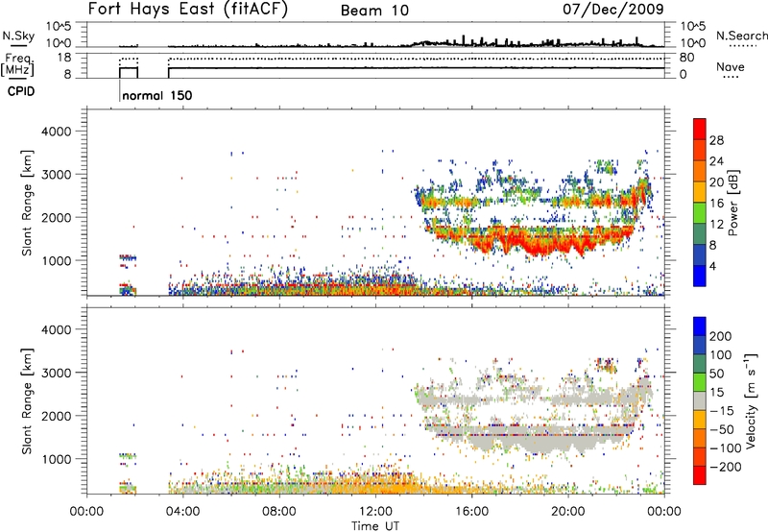Viewport: 768px width, 532px height.
Task: Click the yellow 16-20 dB Power colorbar segment
Action: point(700,192)
